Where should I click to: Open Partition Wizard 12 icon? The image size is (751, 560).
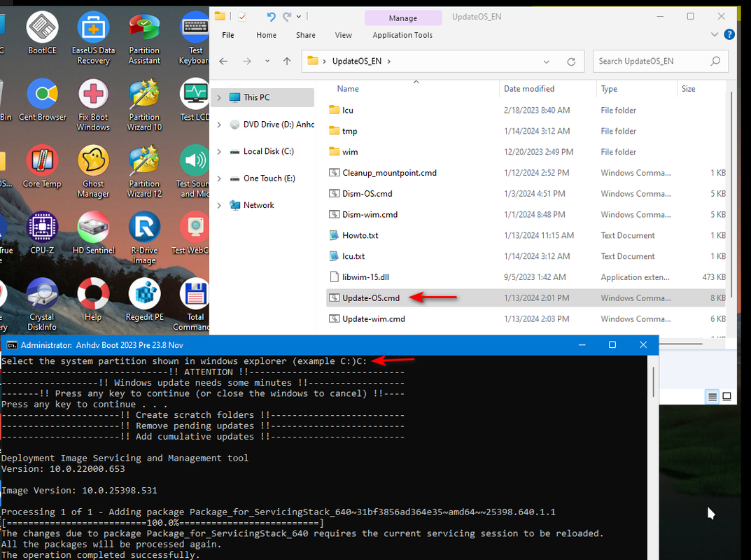(144, 171)
